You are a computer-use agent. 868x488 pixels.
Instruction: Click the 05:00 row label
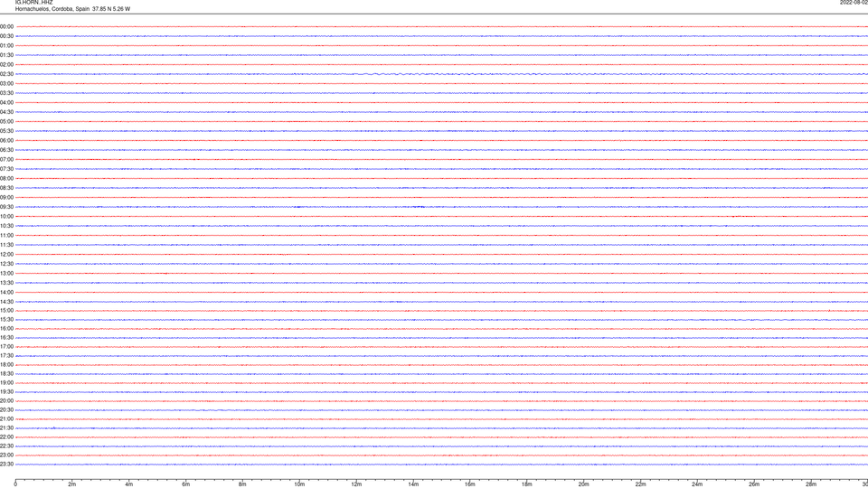[x=6, y=121]
